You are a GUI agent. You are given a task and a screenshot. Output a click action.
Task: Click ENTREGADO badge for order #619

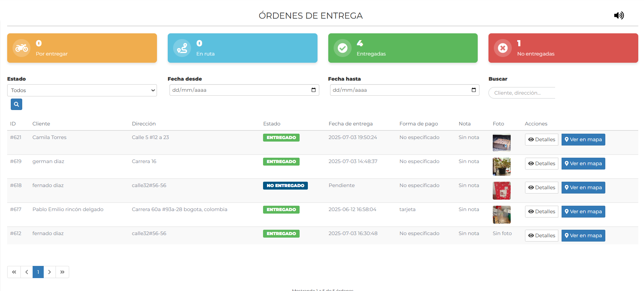281,162
